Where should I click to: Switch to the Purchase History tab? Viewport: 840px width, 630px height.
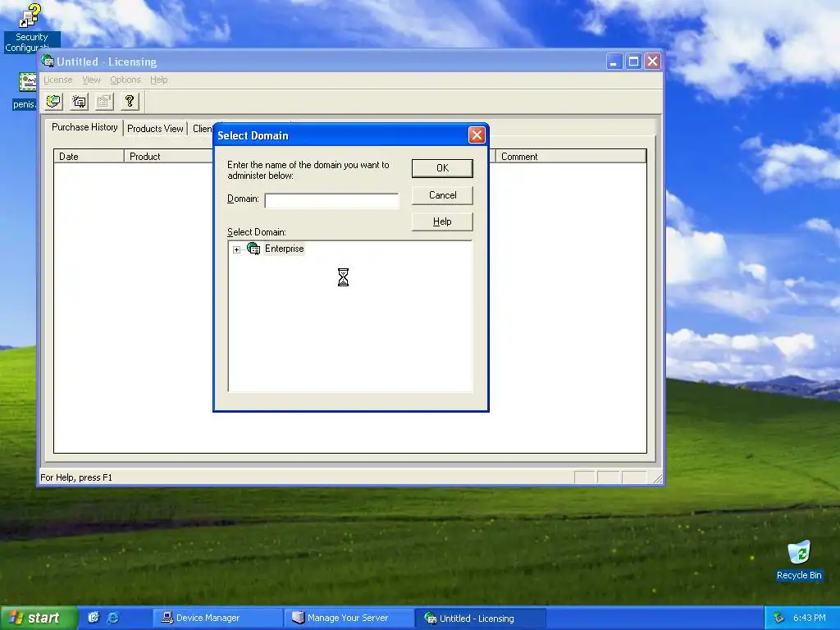tap(84, 127)
